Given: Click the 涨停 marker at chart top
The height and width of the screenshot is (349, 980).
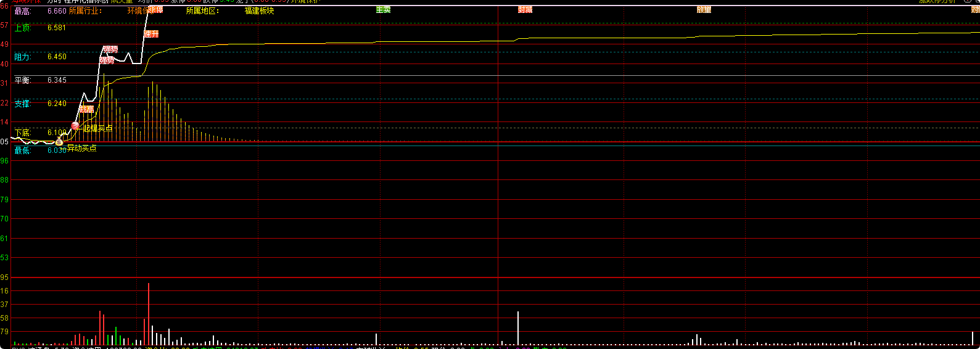Looking at the screenshot, I should coord(155,10).
